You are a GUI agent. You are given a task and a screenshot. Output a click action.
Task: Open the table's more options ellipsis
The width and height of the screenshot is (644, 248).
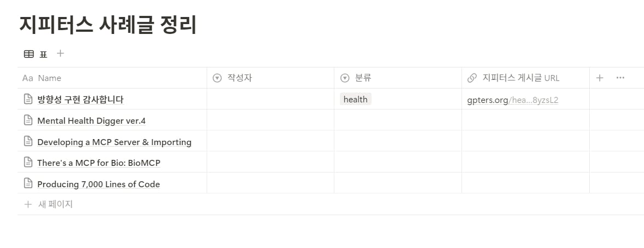click(x=620, y=78)
